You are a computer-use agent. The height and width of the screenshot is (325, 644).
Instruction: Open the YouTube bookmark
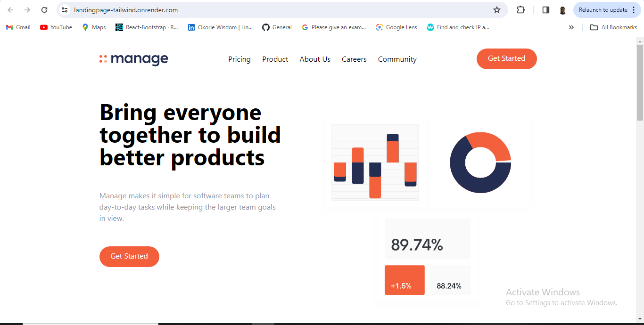coord(56,27)
